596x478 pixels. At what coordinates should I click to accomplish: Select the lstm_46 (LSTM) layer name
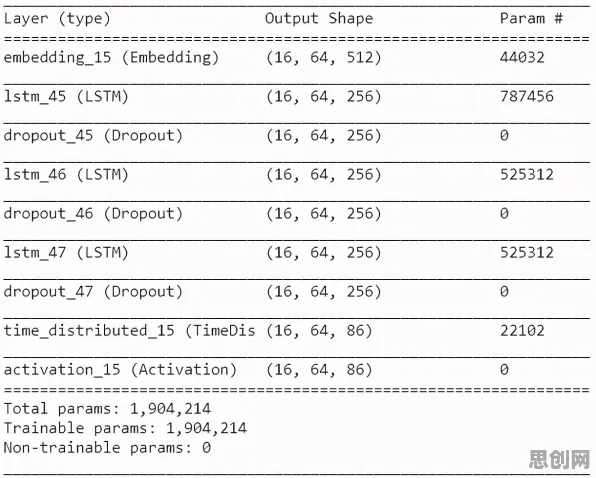click(x=66, y=175)
